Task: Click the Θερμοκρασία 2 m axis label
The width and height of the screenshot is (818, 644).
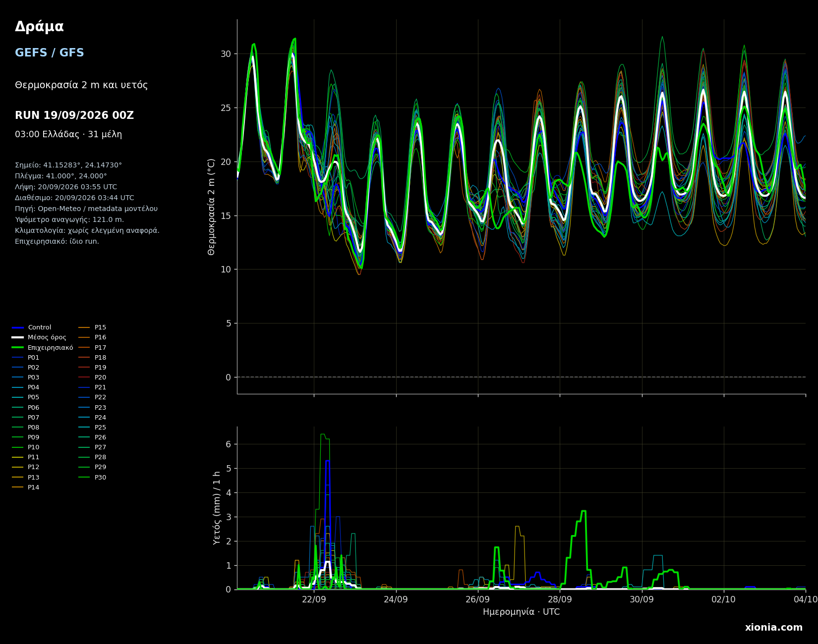Action: pyautogui.click(x=212, y=207)
